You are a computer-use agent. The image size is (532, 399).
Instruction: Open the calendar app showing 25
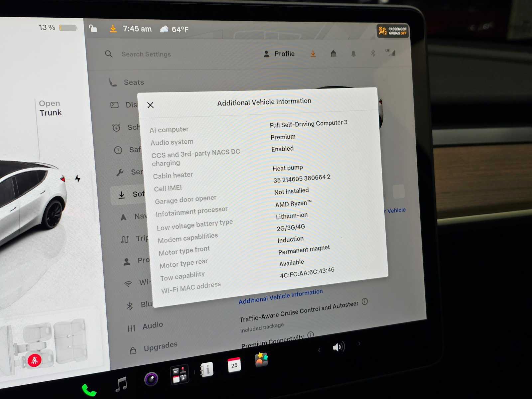[234, 365]
